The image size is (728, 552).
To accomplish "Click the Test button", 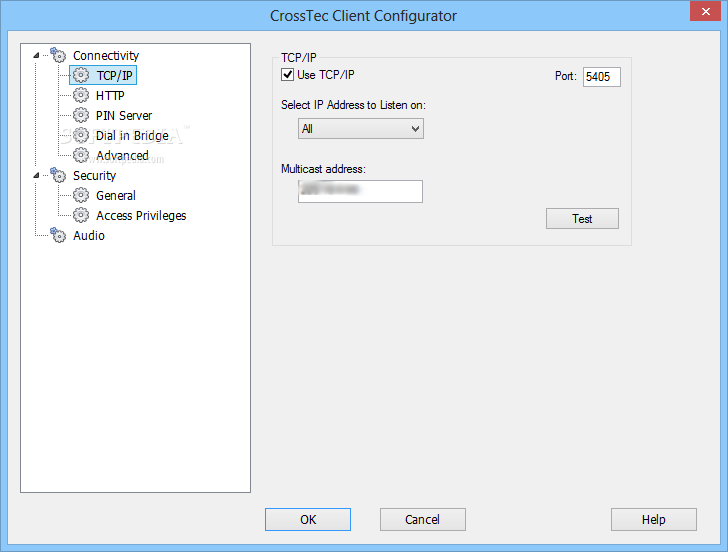I will pos(582,219).
